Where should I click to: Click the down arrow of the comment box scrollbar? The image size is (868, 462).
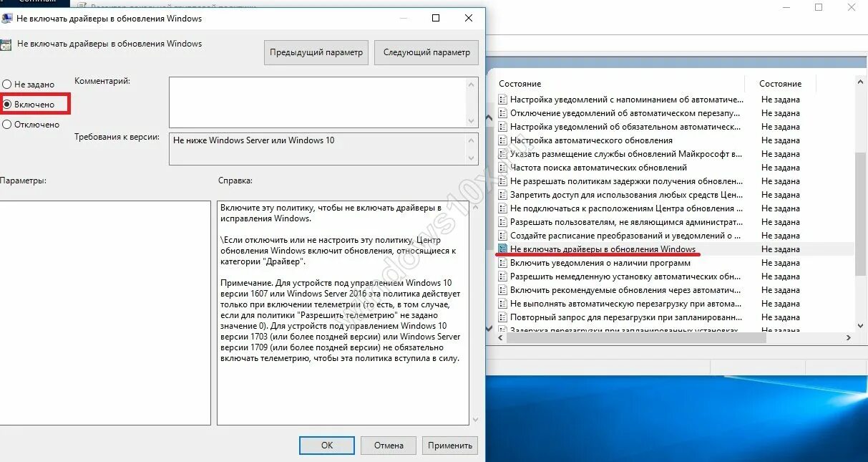click(x=472, y=121)
